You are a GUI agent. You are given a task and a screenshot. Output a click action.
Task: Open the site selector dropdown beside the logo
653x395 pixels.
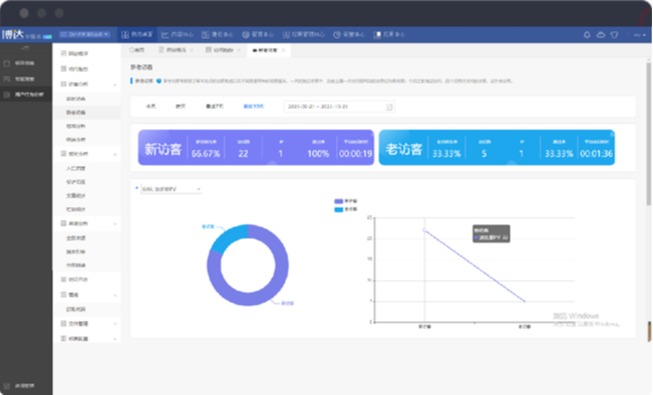coord(85,34)
